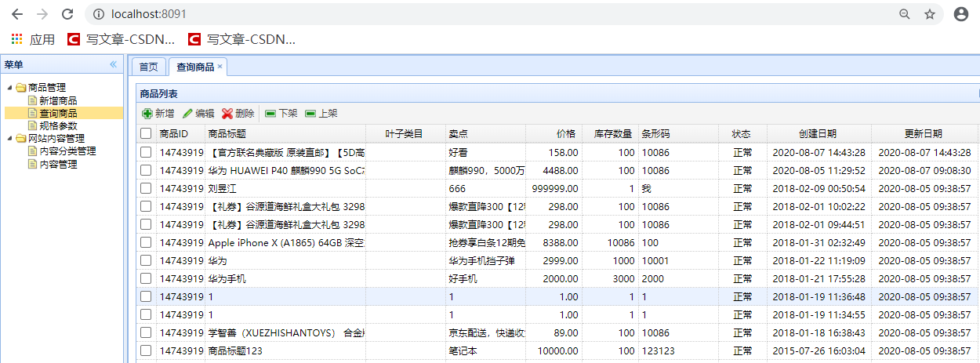
Task: Sort by 商品ID column header
Action: coord(180,134)
